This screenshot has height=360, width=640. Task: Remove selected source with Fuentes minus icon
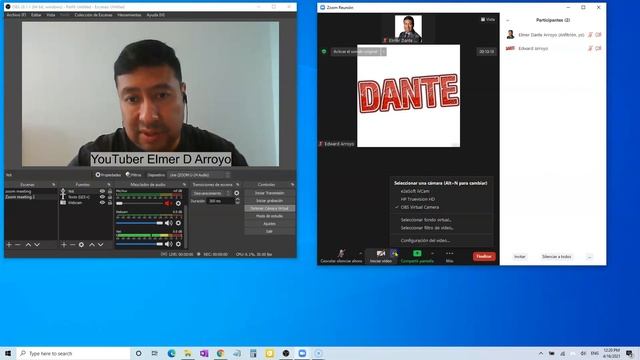tap(72, 244)
